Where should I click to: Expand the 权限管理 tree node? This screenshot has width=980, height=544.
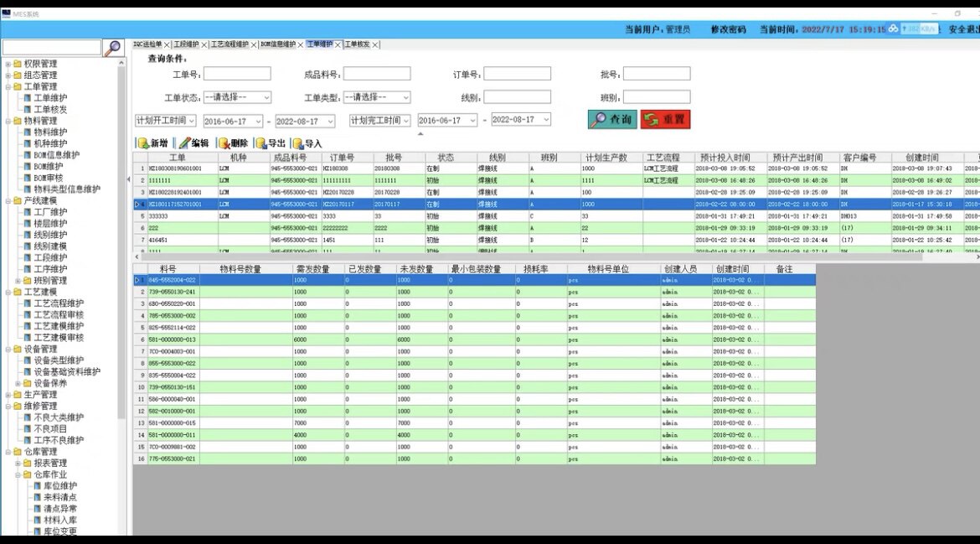point(8,64)
